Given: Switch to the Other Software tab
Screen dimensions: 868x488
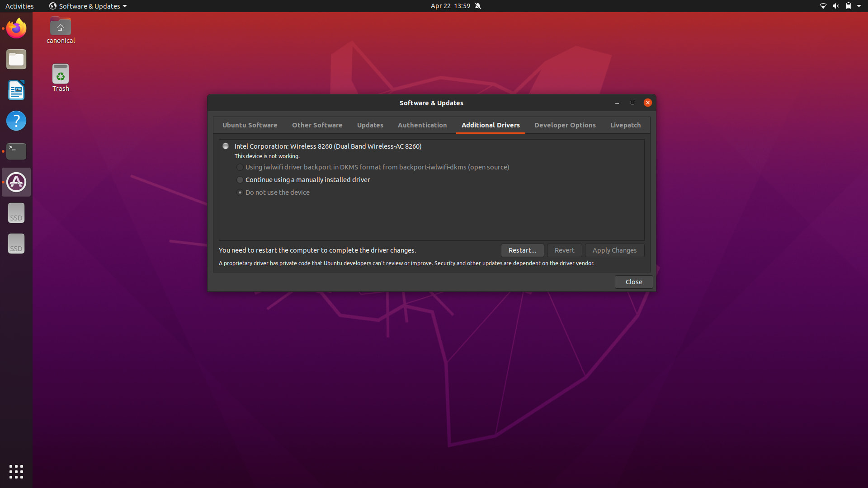Looking at the screenshot, I should [x=317, y=125].
